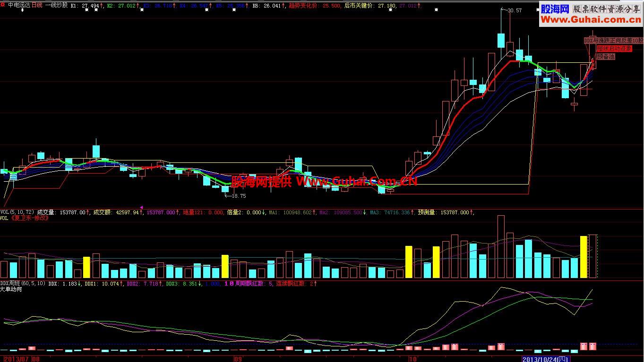
Task: Click the 大单动向 panel label
Action: tap(11, 289)
